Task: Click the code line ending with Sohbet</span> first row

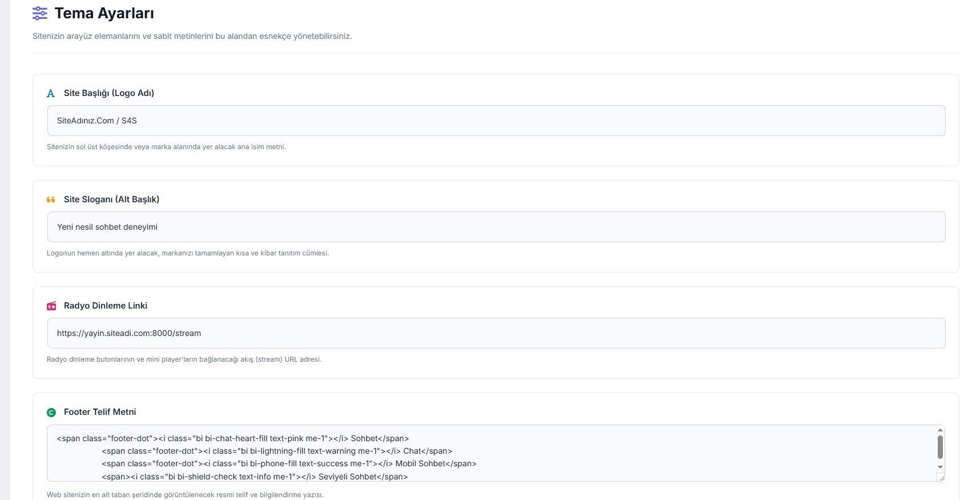Action: point(233,438)
